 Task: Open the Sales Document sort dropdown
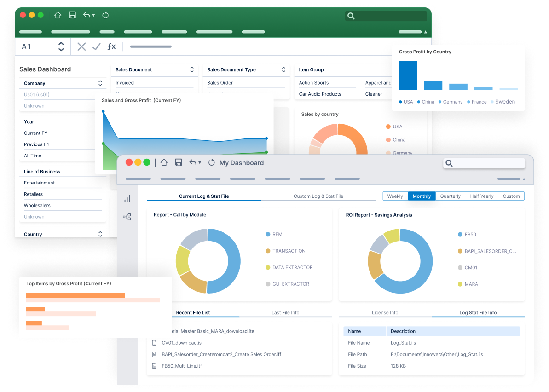(192, 69)
